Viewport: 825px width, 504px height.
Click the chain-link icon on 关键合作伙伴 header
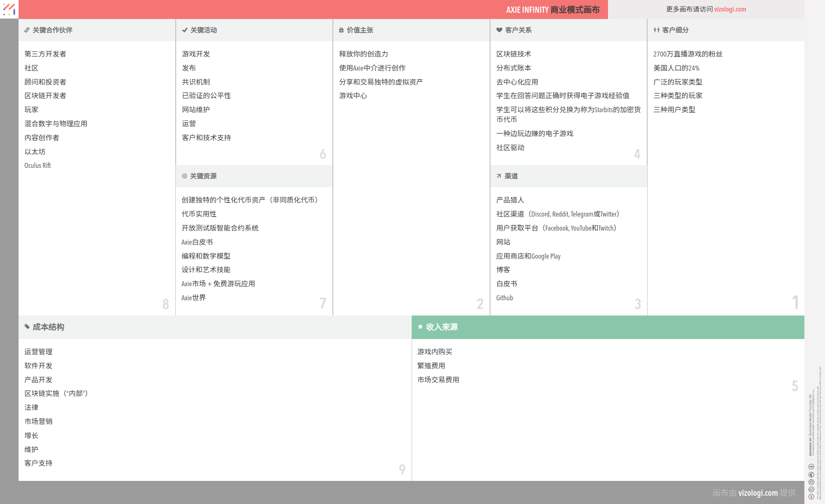pyautogui.click(x=27, y=30)
